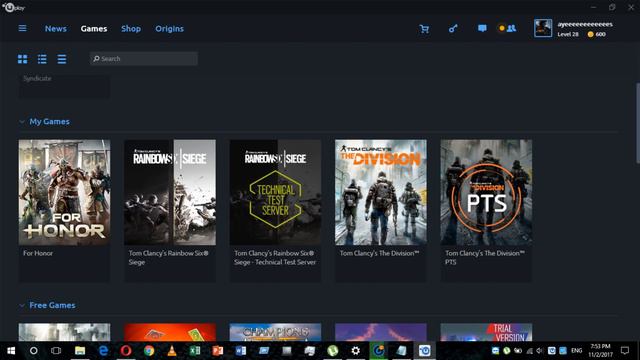Click the user avatar picture

pos(543,28)
